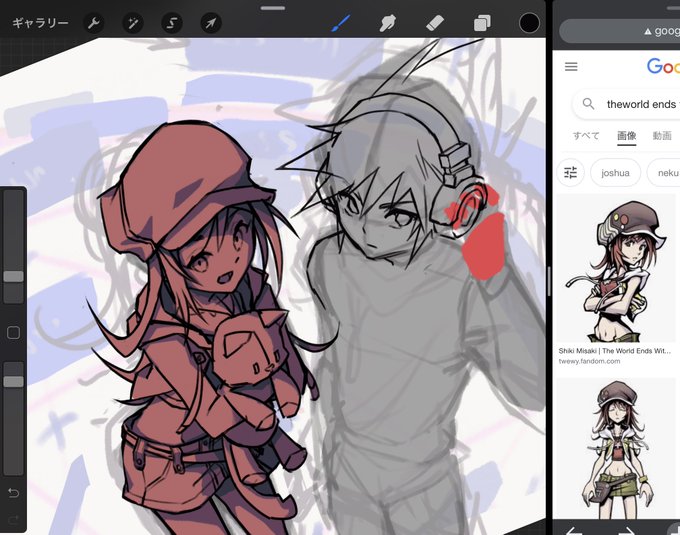Tap the square modify button in sidebar
Image resolution: width=680 pixels, height=535 pixels.
tap(13, 333)
